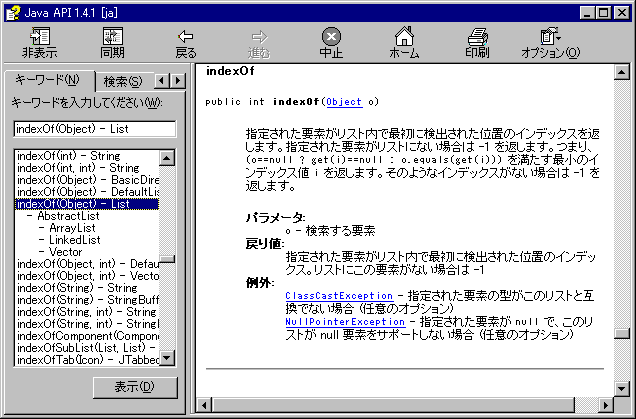
Task: Select "indexOf(int) - String" in keyword list
Action: pyautogui.click(x=87, y=156)
